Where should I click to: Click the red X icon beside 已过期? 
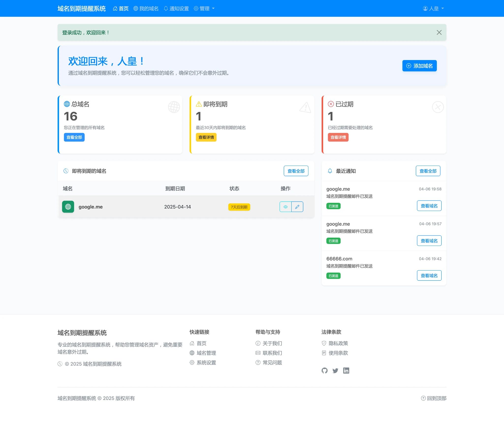[x=331, y=104]
